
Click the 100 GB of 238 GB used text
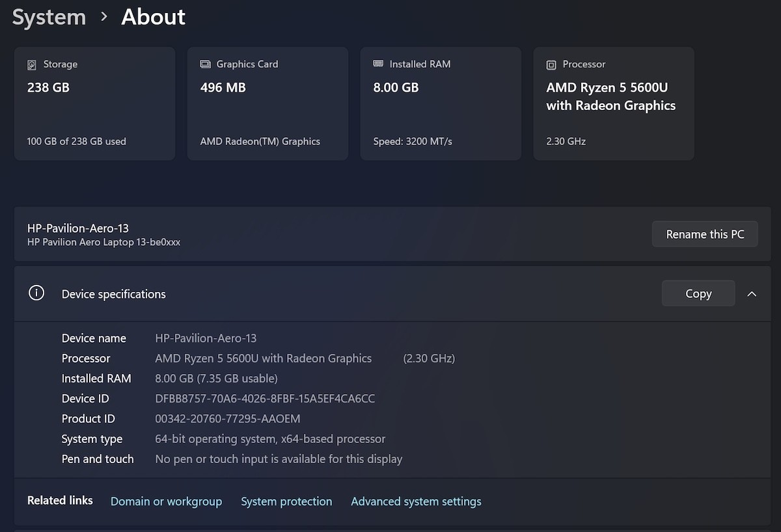77,141
